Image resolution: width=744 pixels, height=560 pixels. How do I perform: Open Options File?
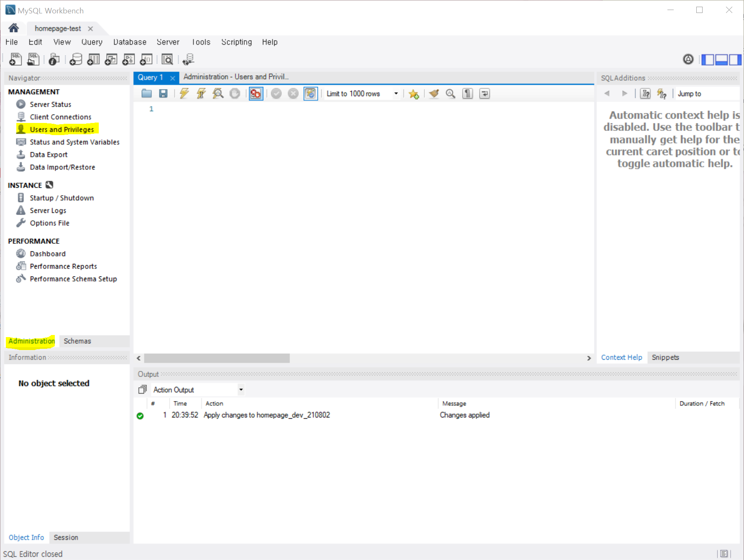tap(49, 223)
